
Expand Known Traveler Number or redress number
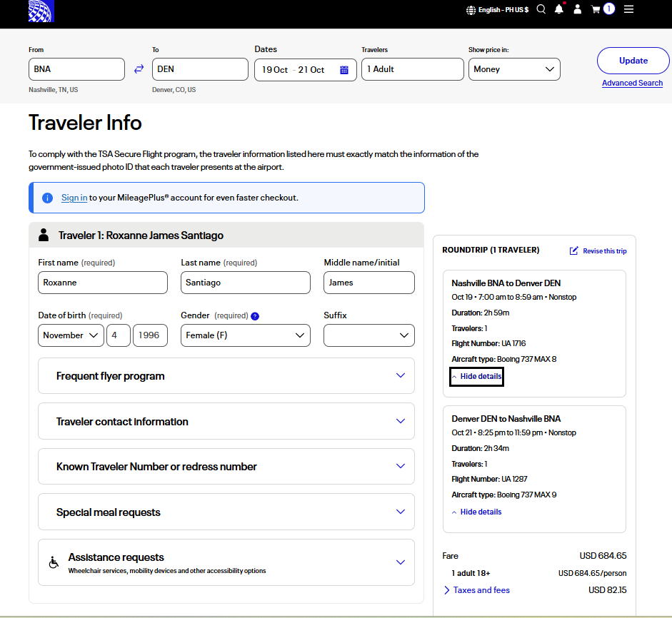226,467
